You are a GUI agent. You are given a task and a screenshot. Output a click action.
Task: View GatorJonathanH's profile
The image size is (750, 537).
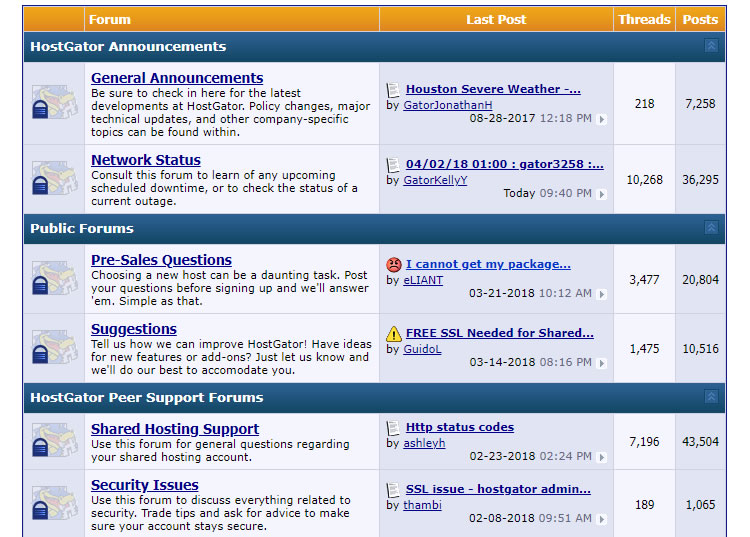click(448, 105)
